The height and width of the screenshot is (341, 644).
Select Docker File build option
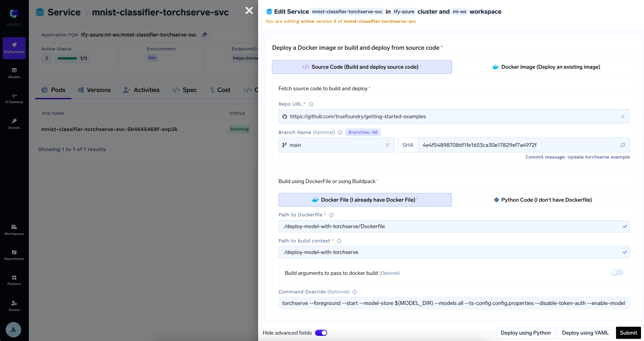pyautogui.click(x=365, y=200)
